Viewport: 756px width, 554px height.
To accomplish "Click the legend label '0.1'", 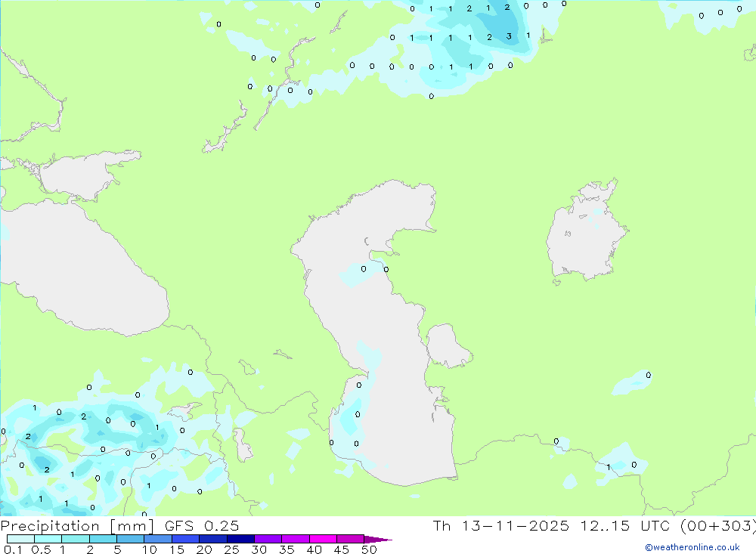I will 13,549.
